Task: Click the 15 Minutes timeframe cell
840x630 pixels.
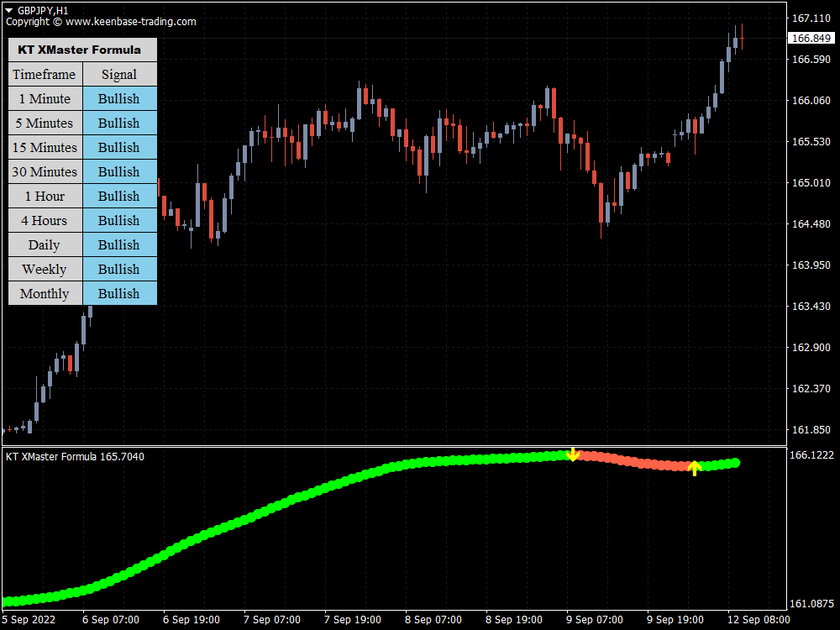Action: click(45, 147)
